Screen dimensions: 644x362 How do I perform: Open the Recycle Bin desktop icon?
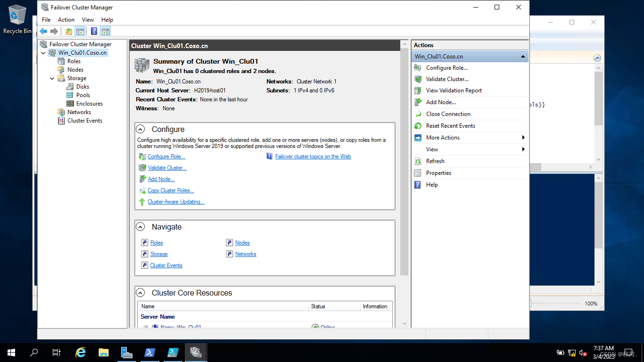coord(17,20)
